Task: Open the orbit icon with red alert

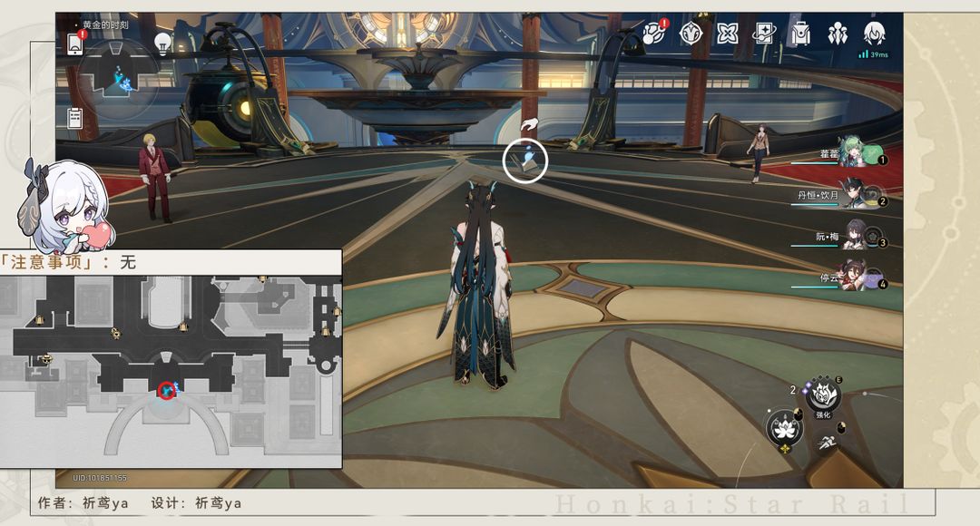Action: tap(654, 34)
